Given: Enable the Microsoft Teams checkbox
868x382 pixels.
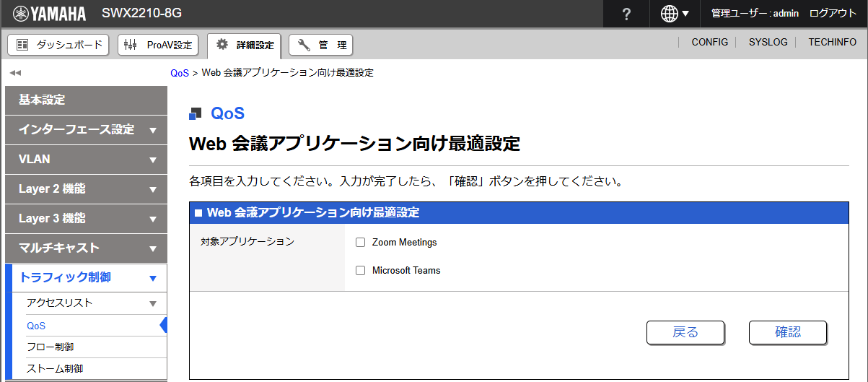Looking at the screenshot, I should click(x=361, y=271).
